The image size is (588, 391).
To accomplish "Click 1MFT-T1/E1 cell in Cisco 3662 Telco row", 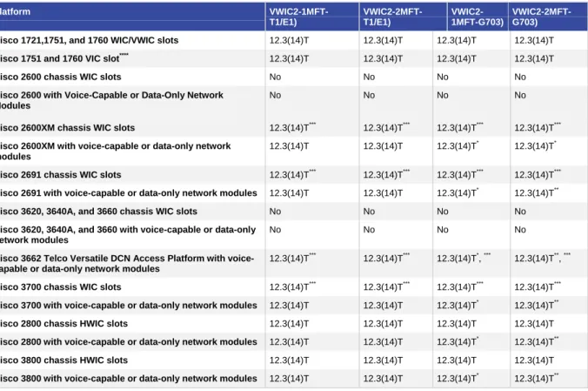I will tap(292, 258).
